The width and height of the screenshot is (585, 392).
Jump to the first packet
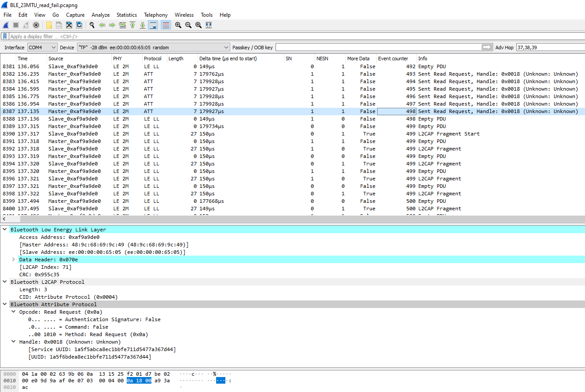tap(132, 25)
